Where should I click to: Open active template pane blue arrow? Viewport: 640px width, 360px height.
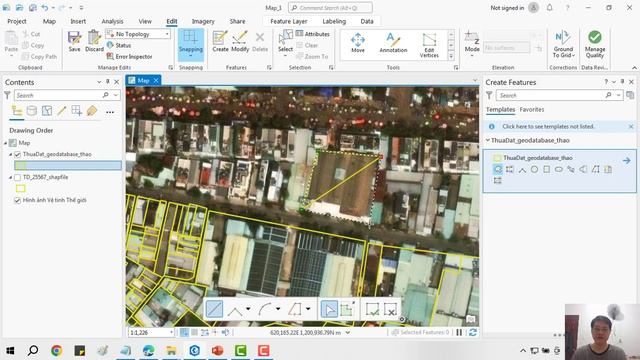pos(627,160)
